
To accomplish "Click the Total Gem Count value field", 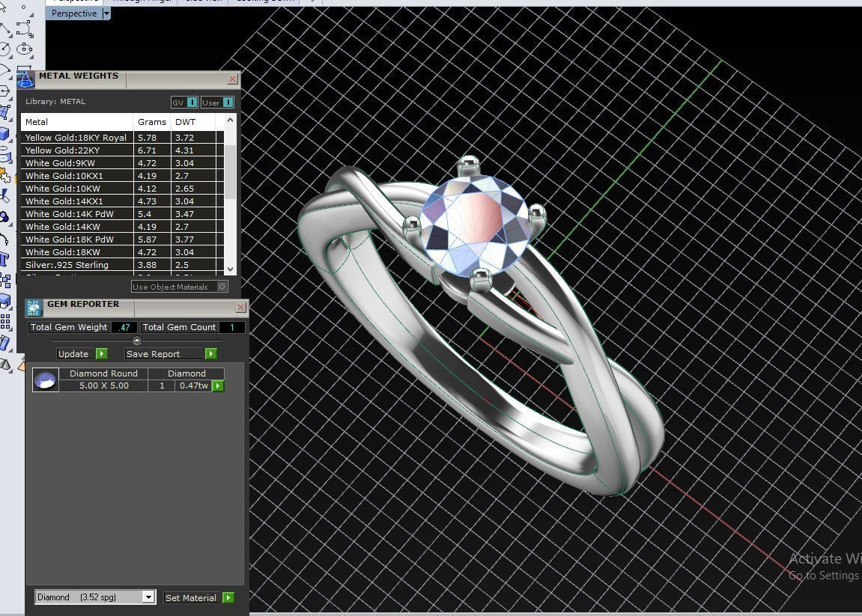I will [x=232, y=327].
